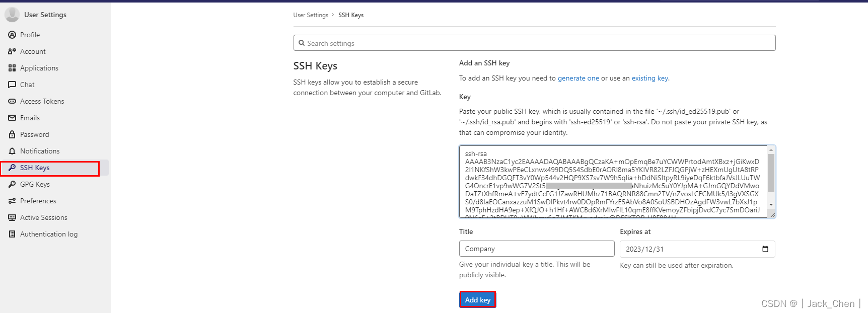Click SSH Keys breadcrumb link
This screenshot has width=868, height=313.
click(351, 15)
